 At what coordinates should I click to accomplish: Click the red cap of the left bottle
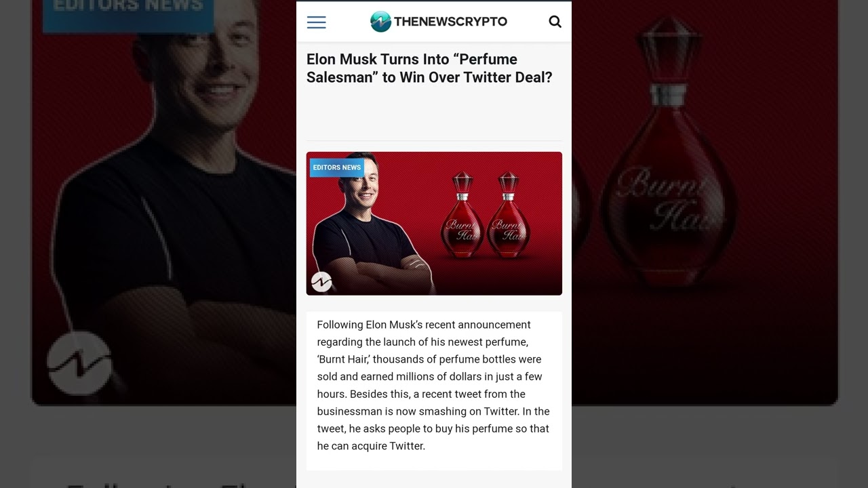pyautogui.click(x=462, y=182)
